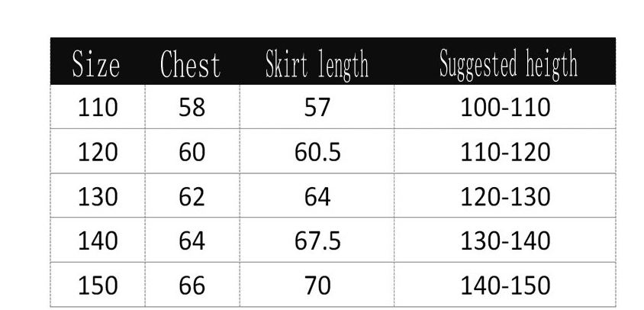
Task: Click the Suggested heigth column header
Action: (x=508, y=64)
